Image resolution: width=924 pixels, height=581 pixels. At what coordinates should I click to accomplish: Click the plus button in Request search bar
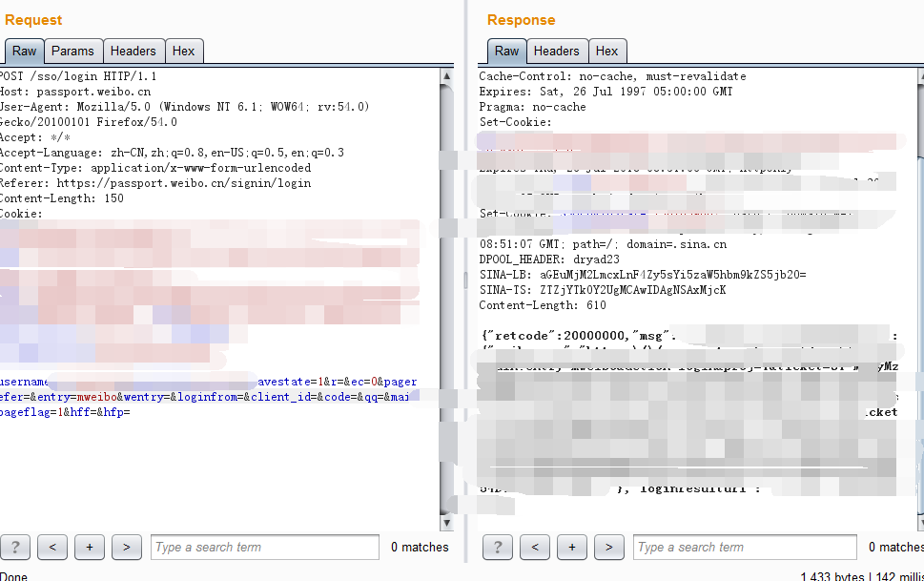(90, 547)
